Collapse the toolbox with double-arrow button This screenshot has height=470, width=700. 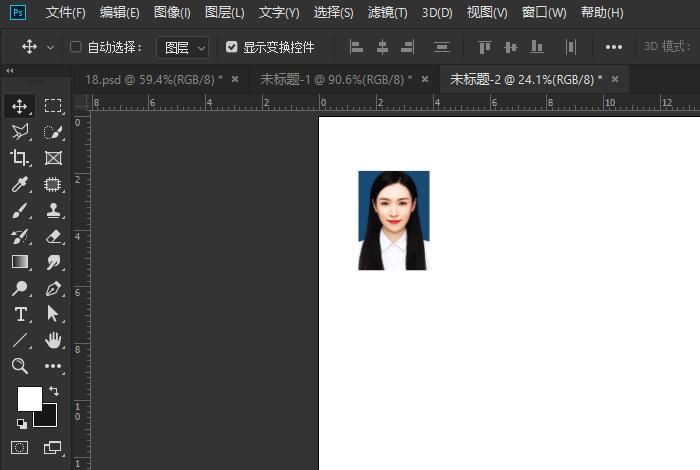(x=10, y=71)
